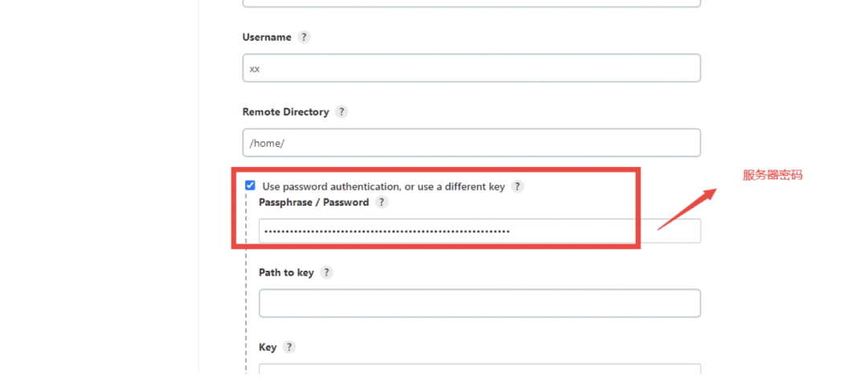Click the Remote Directory label text
Screen dimensions: 868x384
pos(285,112)
